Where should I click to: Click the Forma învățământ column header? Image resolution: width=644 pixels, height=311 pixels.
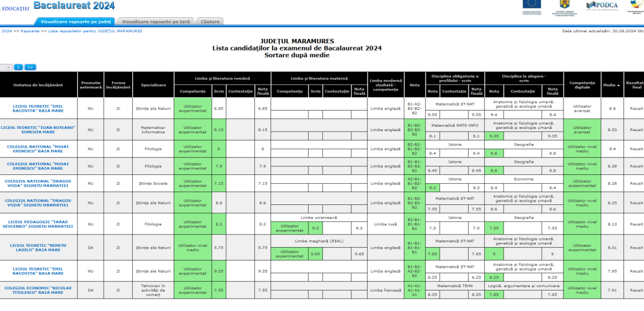[x=118, y=85]
